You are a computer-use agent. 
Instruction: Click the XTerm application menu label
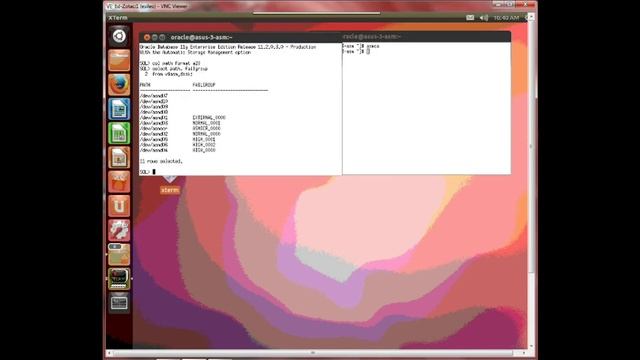click(x=118, y=18)
